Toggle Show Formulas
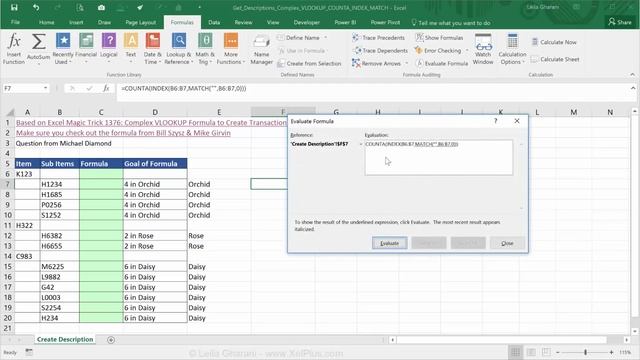Viewport: 640px width, 360px height. tap(439, 38)
